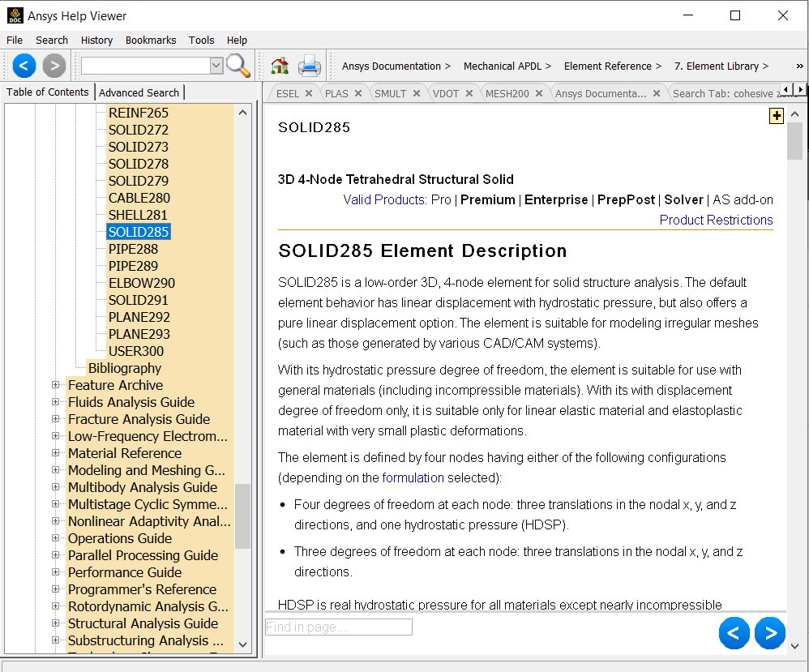The width and height of the screenshot is (809, 672).
Task: Click the contents tree scroll-up arrow
Action: pos(242,113)
